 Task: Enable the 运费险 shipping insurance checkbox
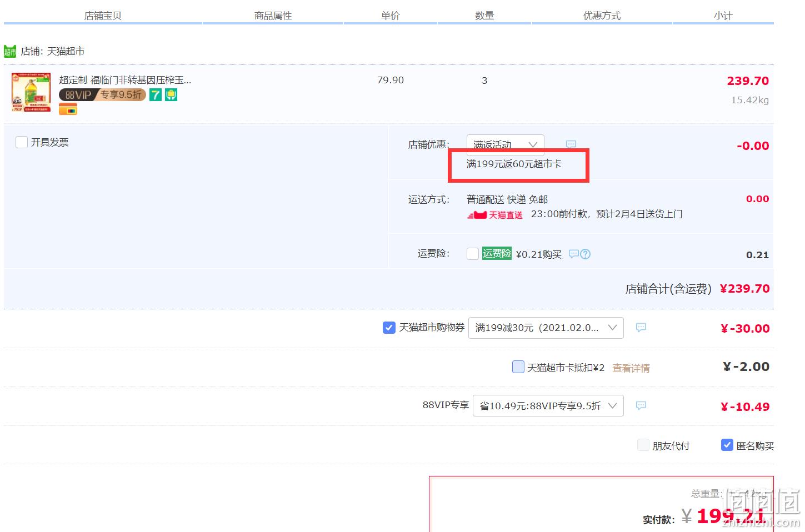click(473, 254)
